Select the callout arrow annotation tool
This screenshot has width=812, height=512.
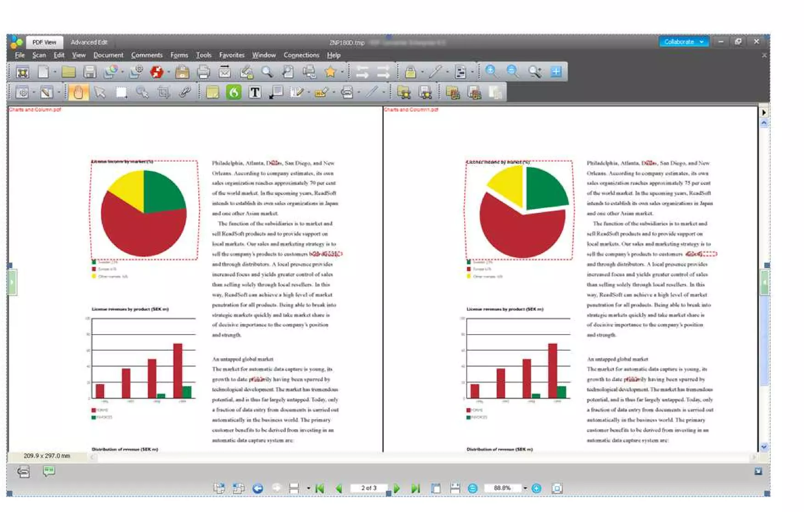coord(276,92)
